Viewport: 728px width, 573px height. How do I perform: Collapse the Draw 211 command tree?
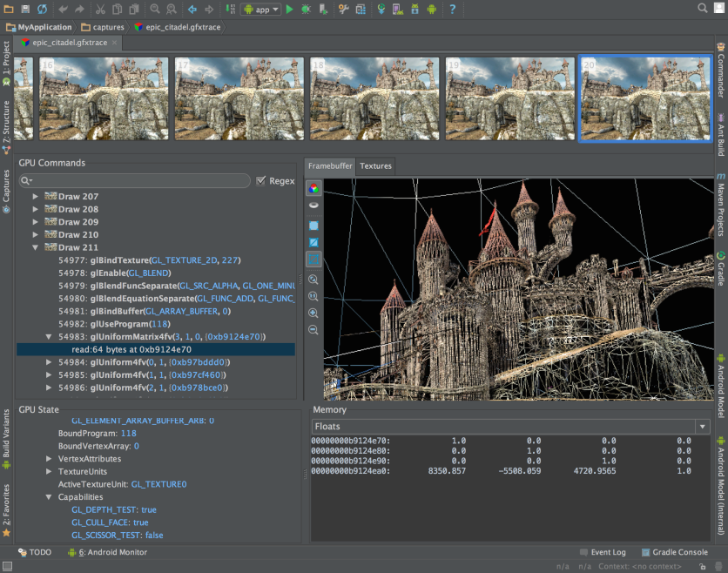coord(35,246)
